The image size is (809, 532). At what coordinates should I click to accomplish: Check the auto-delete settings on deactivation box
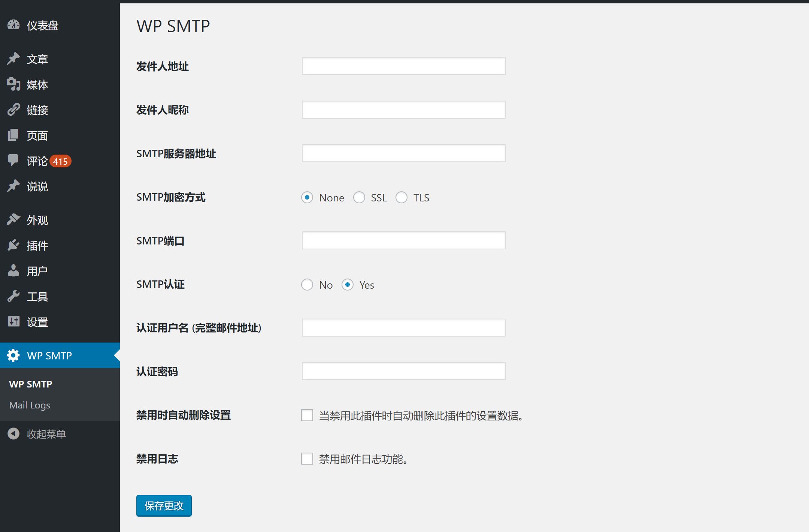(307, 415)
